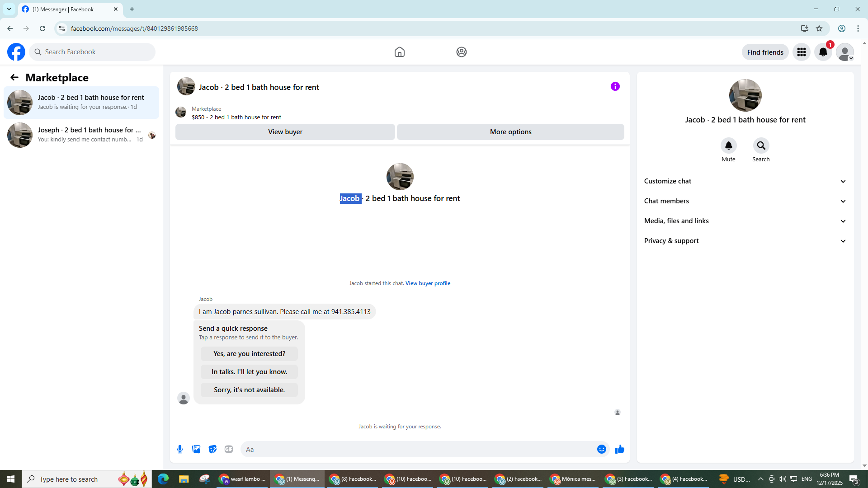Open the Facebook menu grid icon
The width and height of the screenshot is (868, 488).
click(x=801, y=52)
